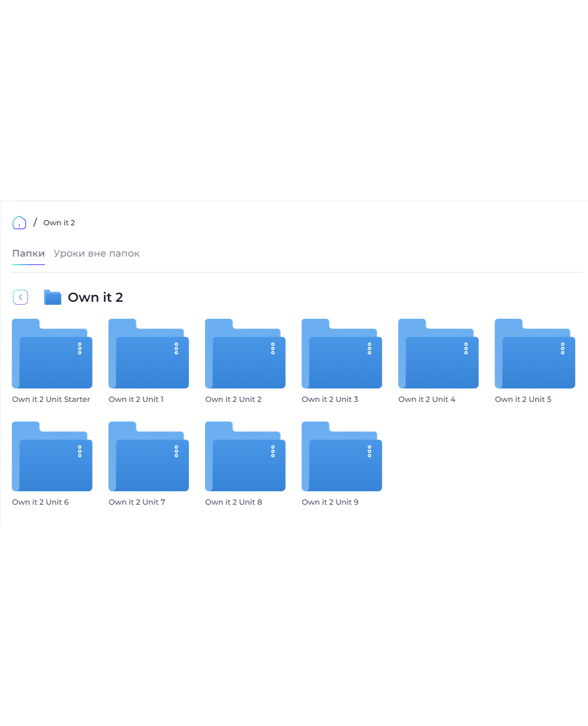This screenshot has width=588, height=726.
Task: Open three-dot menu on Own it 2 Unit 5
Action: [x=563, y=349]
